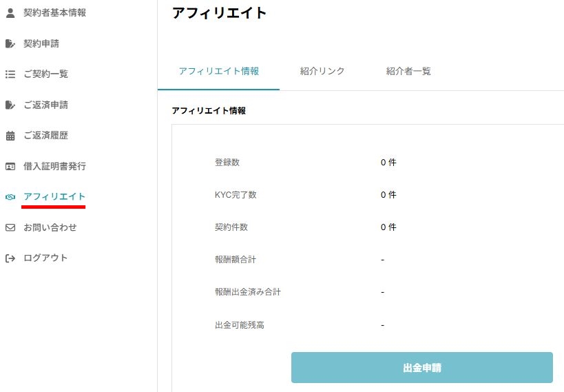Navigate to ご返済履歴 page
The image size is (564, 392).
click(x=45, y=135)
